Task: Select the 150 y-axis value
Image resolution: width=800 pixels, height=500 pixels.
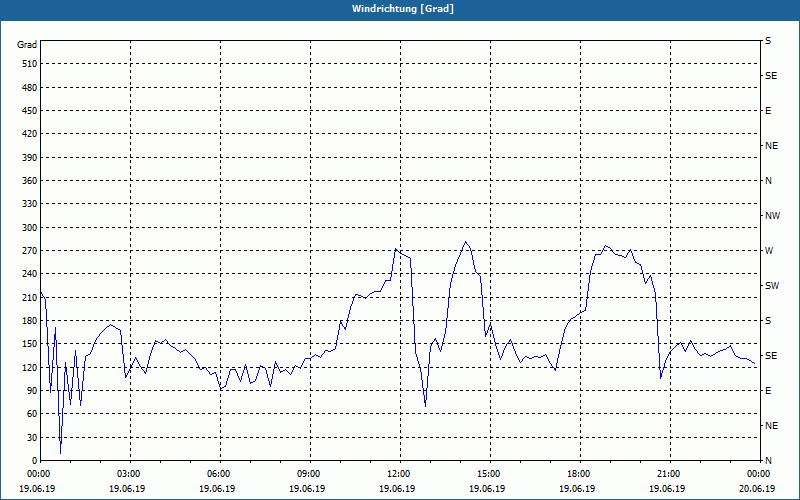Action: 29,344
